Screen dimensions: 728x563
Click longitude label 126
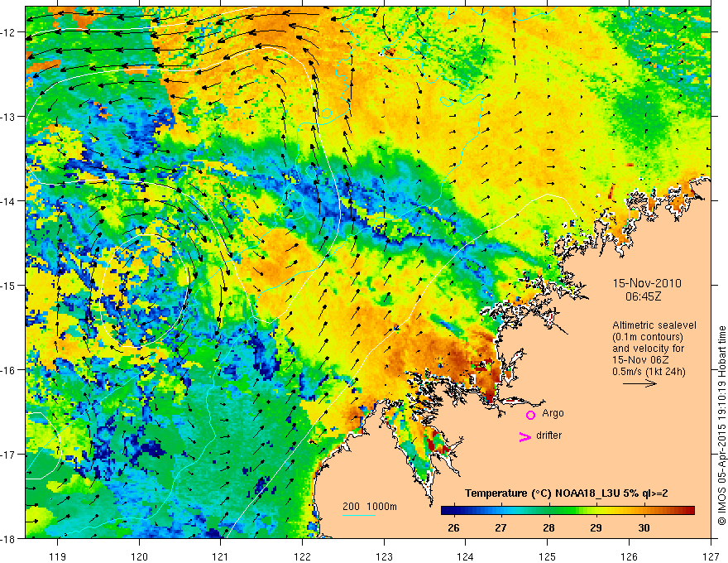click(x=629, y=556)
